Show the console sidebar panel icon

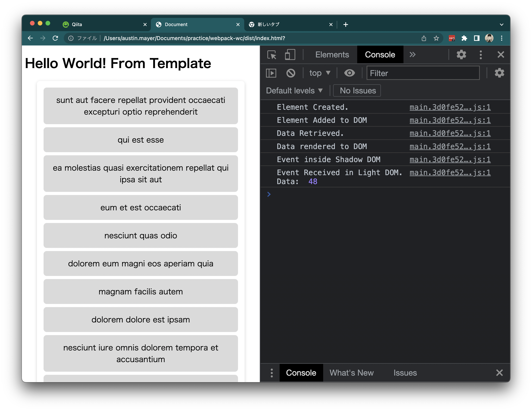coord(271,73)
